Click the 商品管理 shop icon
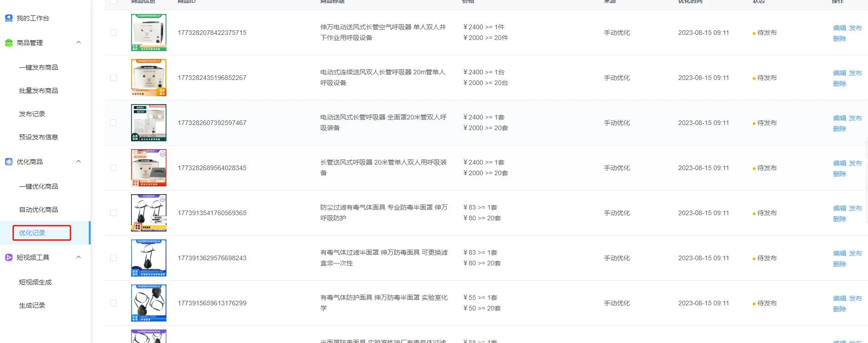 (9, 43)
